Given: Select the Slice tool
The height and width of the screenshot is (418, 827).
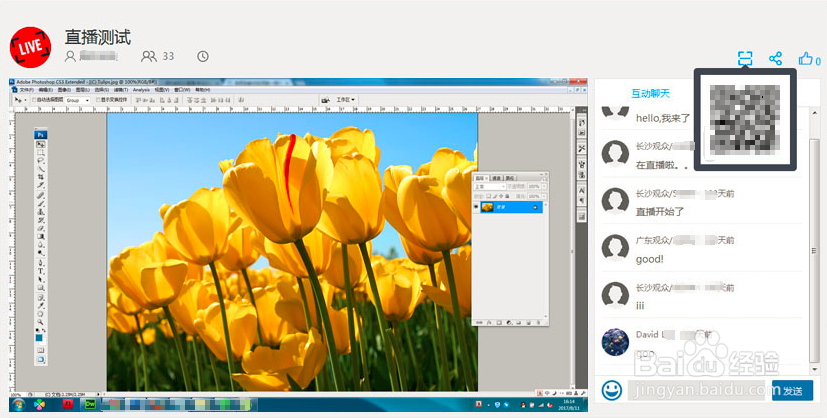Looking at the screenshot, I should click(41, 186).
